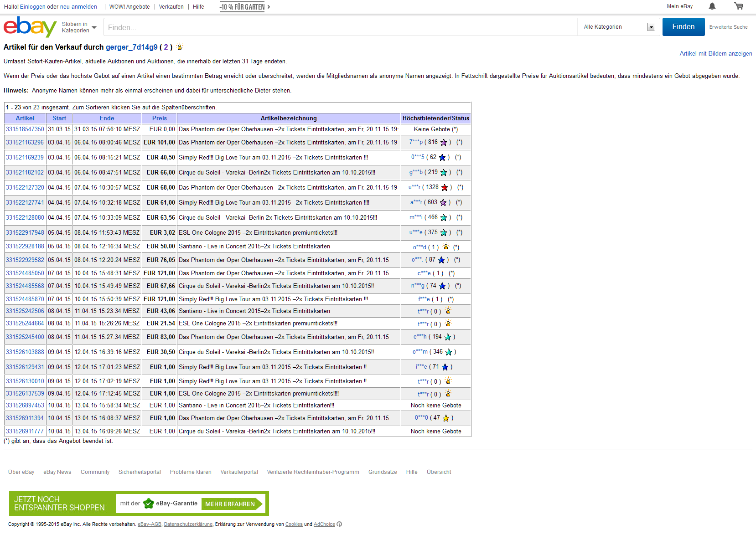Click the new-member icon beside gerger_7d14g9
This screenshot has width=756, height=550.
(x=180, y=46)
